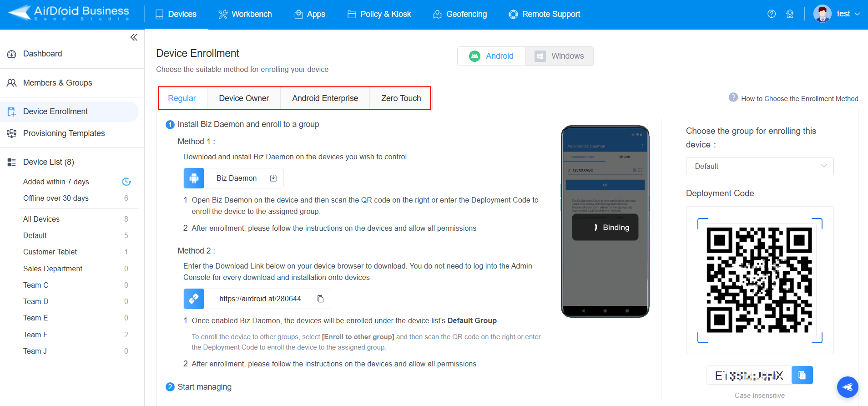Copy the Deployment Code
This screenshot has width=868, height=406.
coord(802,375)
